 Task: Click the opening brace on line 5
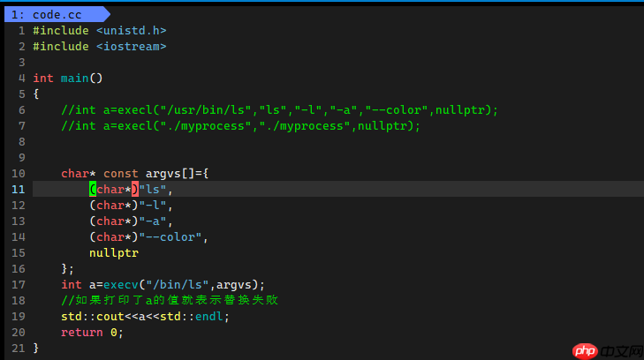[x=36, y=94]
